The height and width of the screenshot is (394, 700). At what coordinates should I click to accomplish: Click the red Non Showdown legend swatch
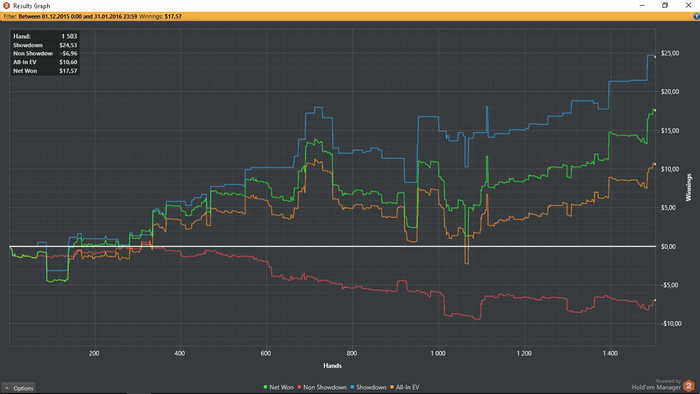300,387
